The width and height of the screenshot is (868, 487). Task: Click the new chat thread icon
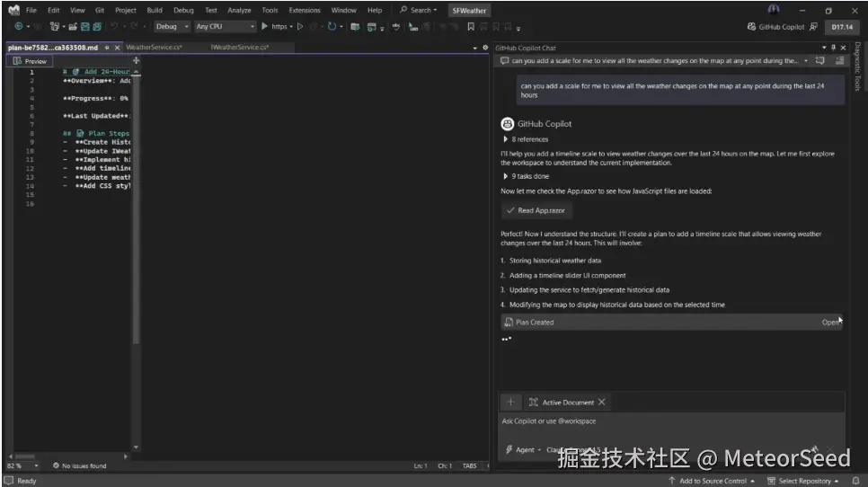(x=819, y=61)
